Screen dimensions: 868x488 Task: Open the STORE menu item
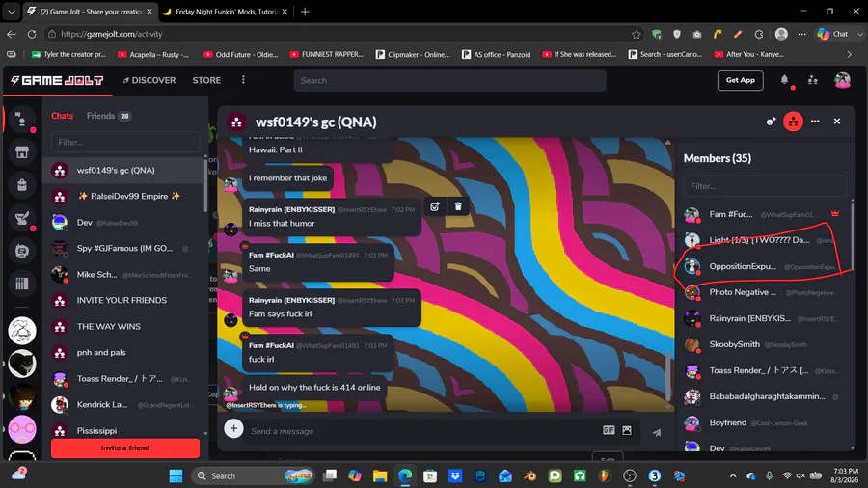pyautogui.click(x=206, y=80)
